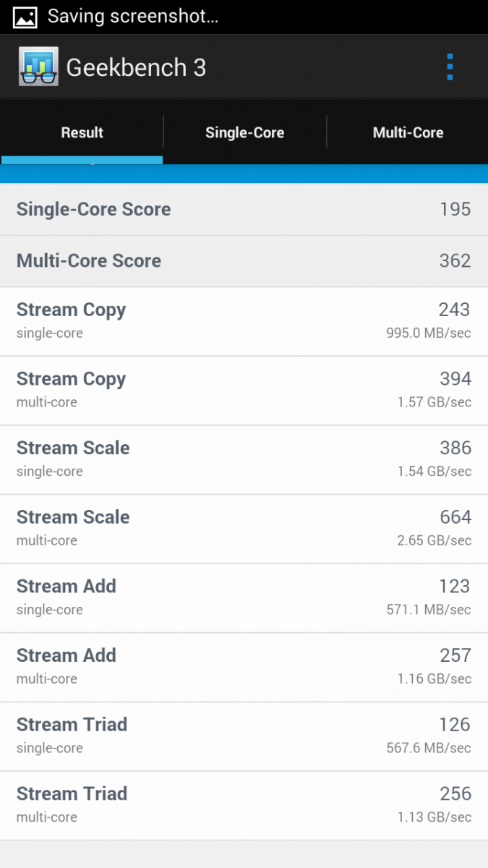Select Stream Scale multi-core result

click(244, 529)
